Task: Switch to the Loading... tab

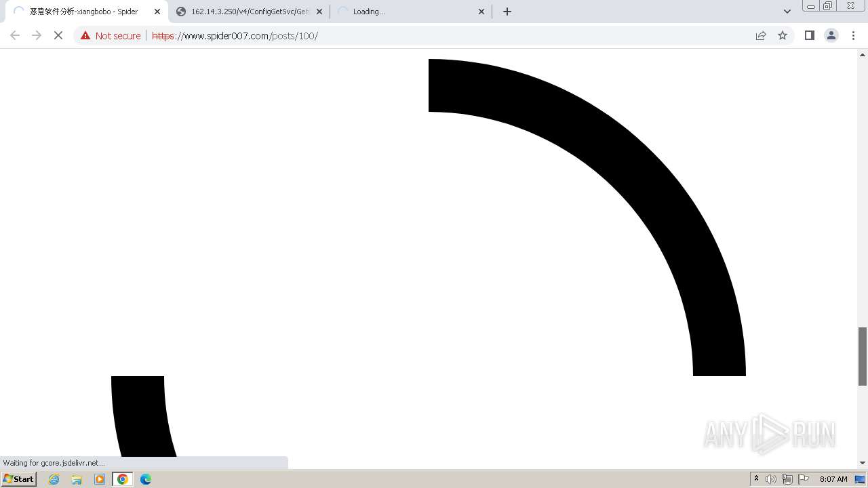Action: (410, 12)
